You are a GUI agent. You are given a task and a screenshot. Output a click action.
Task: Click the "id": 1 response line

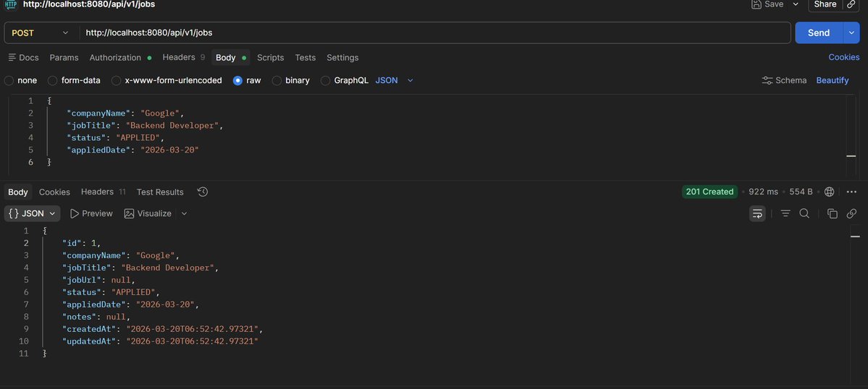[82, 243]
